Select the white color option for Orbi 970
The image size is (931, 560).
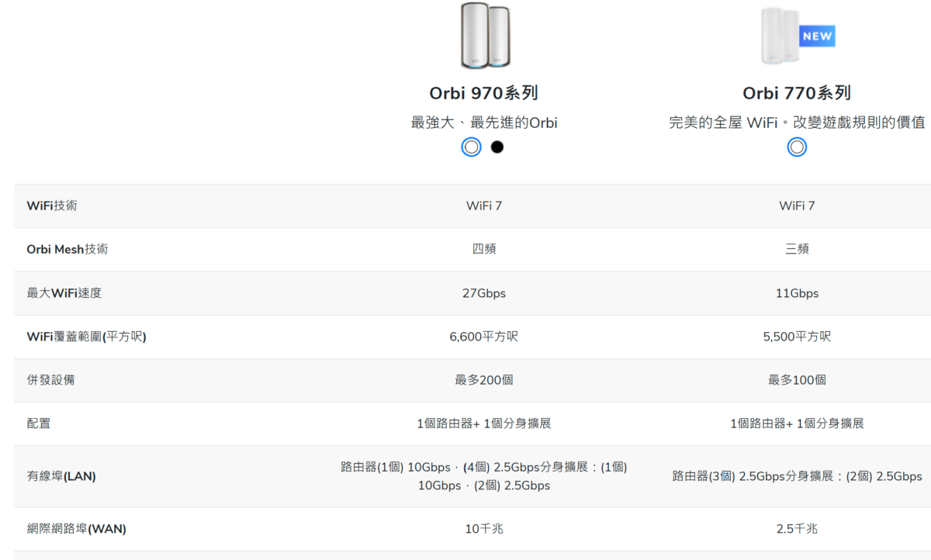pos(471,147)
